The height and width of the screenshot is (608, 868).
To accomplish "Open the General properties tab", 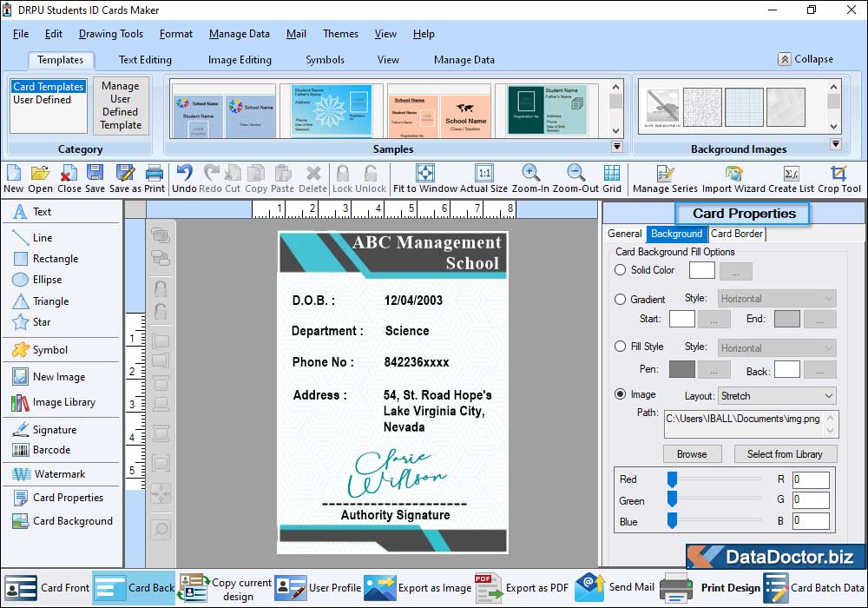I will [624, 234].
